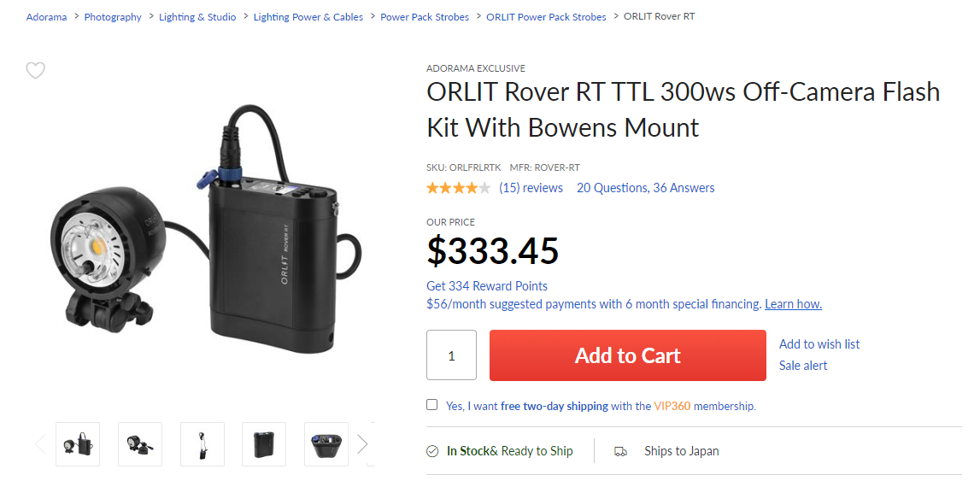
Task: Go back with left carousel arrow
Action: pos(40,444)
